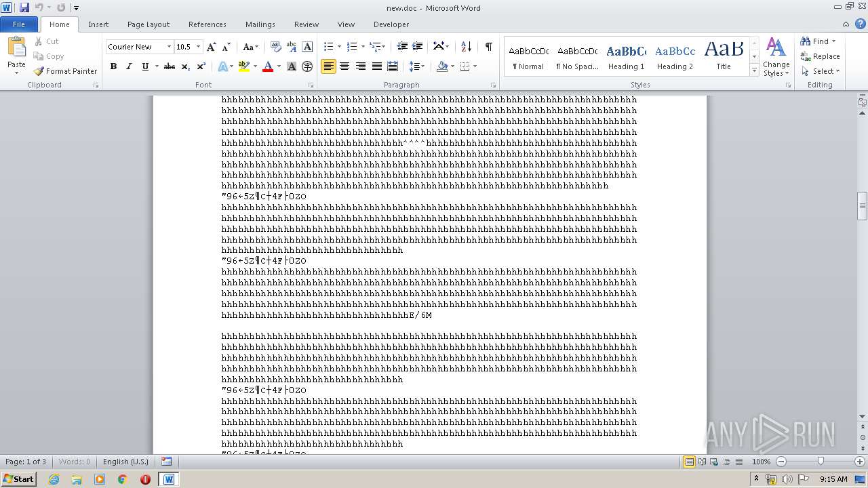Click the zoom slider handle
This screenshot has width=868, height=488.
tap(821, 462)
